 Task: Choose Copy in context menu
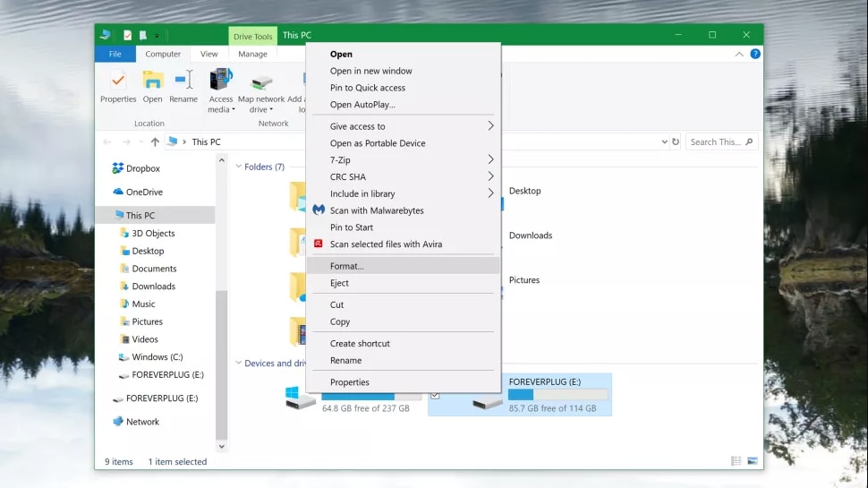click(x=403, y=321)
